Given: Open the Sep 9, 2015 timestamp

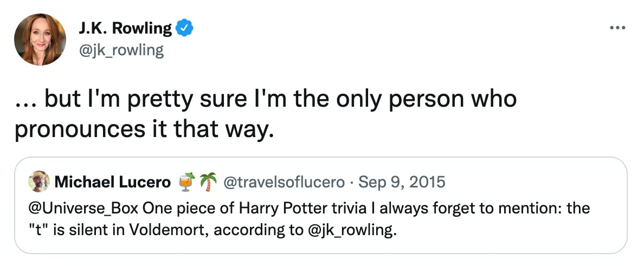Looking at the screenshot, I should (x=401, y=183).
